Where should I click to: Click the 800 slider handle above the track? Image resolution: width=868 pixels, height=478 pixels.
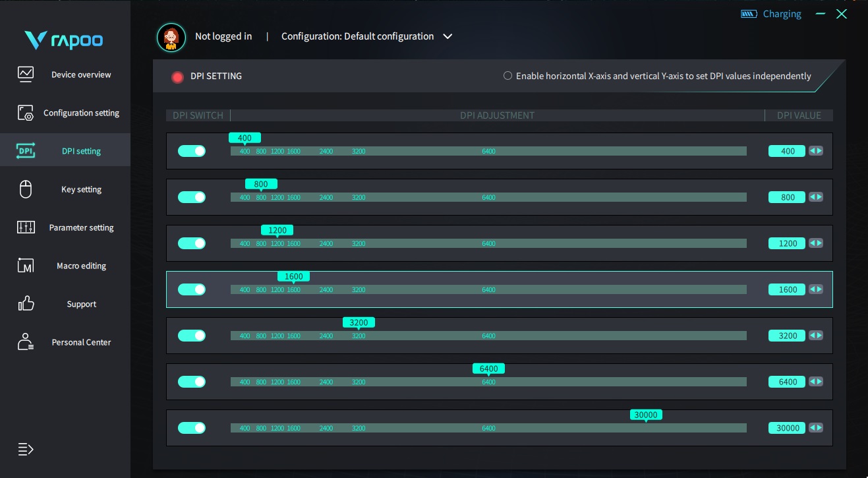(x=261, y=185)
